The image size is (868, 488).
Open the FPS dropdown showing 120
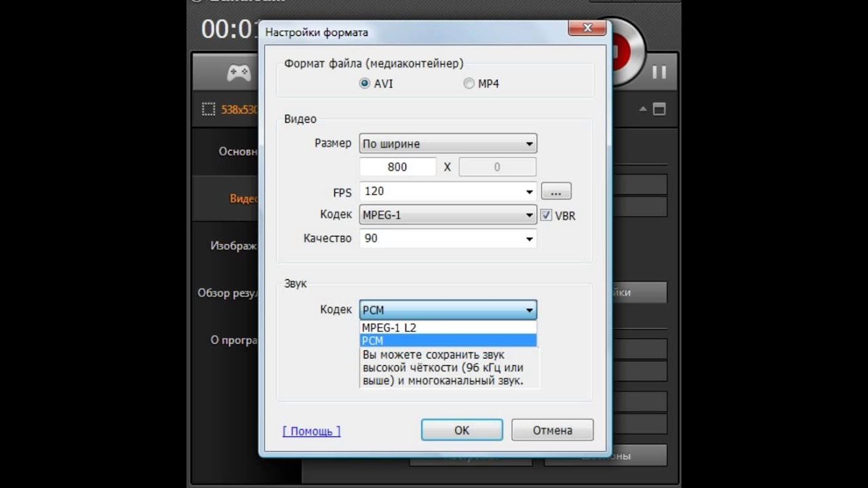coord(448,192)
